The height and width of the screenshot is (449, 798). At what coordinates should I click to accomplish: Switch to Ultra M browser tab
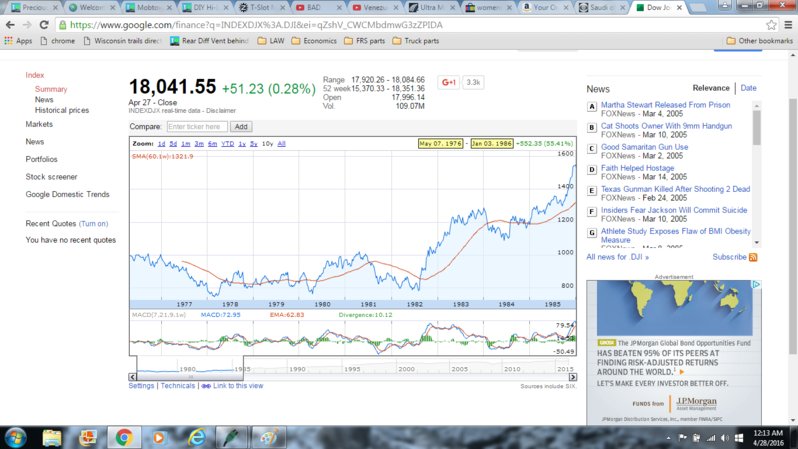pos(431,8)
